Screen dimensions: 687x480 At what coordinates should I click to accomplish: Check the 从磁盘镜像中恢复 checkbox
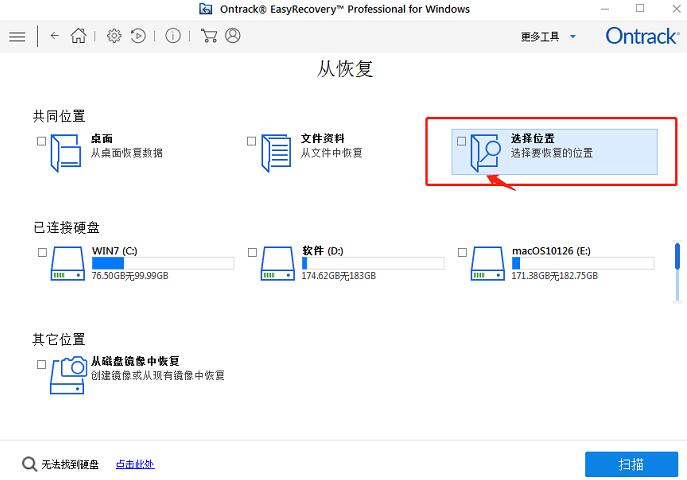pyautogui.click(x=41, y=364)
